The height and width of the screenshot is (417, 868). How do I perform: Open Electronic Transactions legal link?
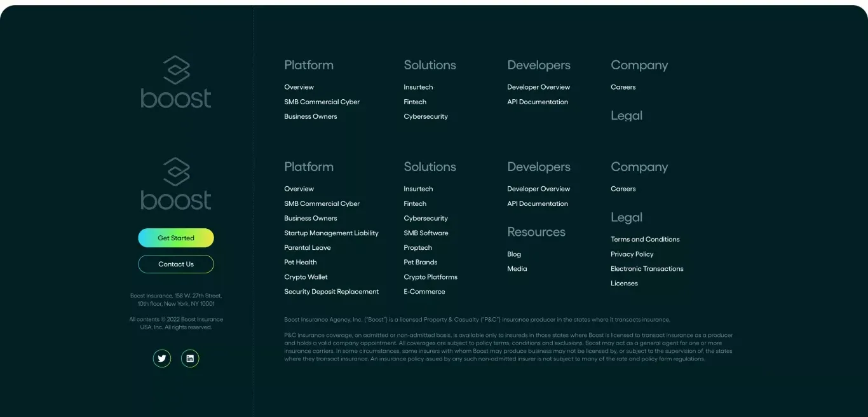coord(647,269)
